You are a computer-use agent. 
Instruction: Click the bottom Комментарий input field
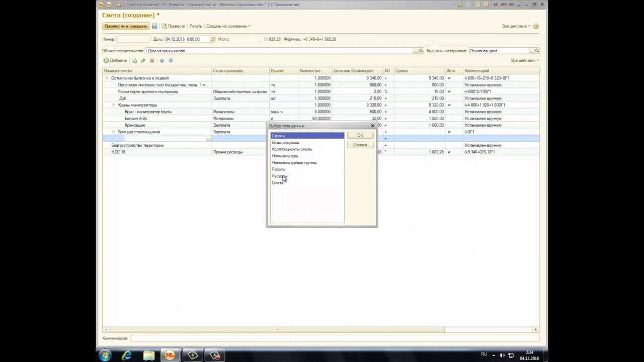click(335, 338)
